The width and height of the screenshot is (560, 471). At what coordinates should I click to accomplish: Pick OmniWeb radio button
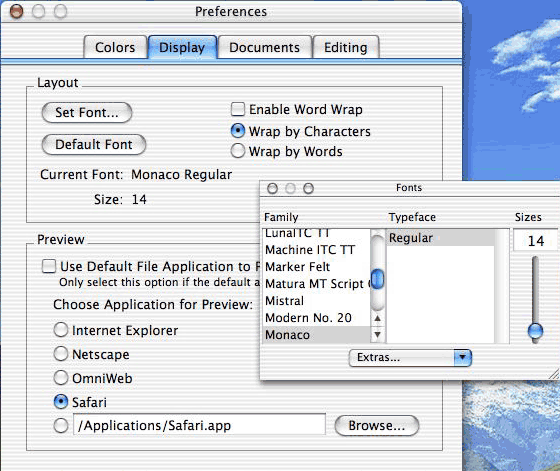point(61,378)
